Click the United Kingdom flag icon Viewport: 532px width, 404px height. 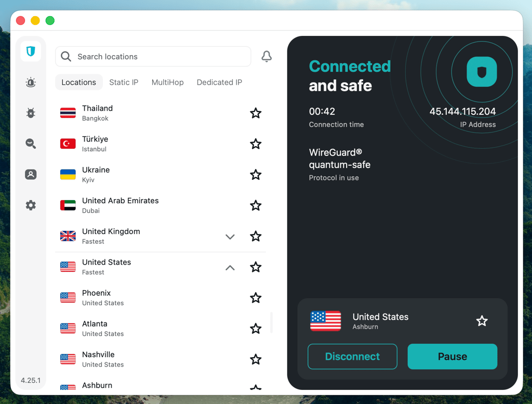[68, 236]
